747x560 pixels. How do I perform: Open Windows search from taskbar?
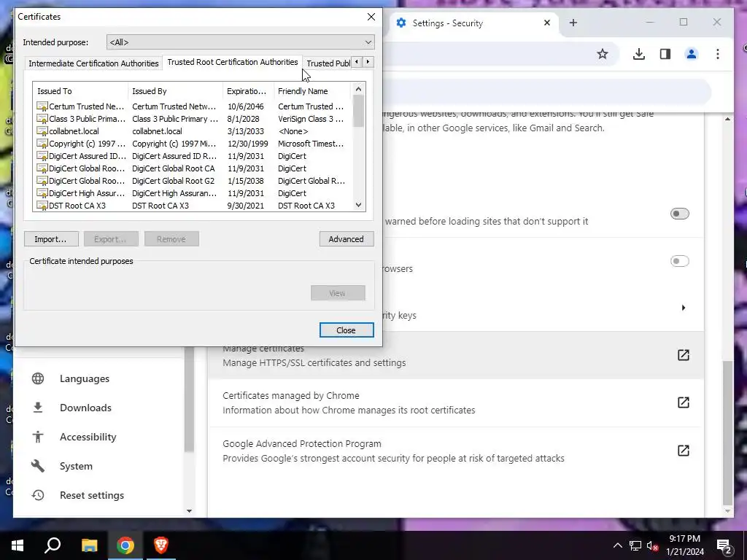tap(53, 545)
